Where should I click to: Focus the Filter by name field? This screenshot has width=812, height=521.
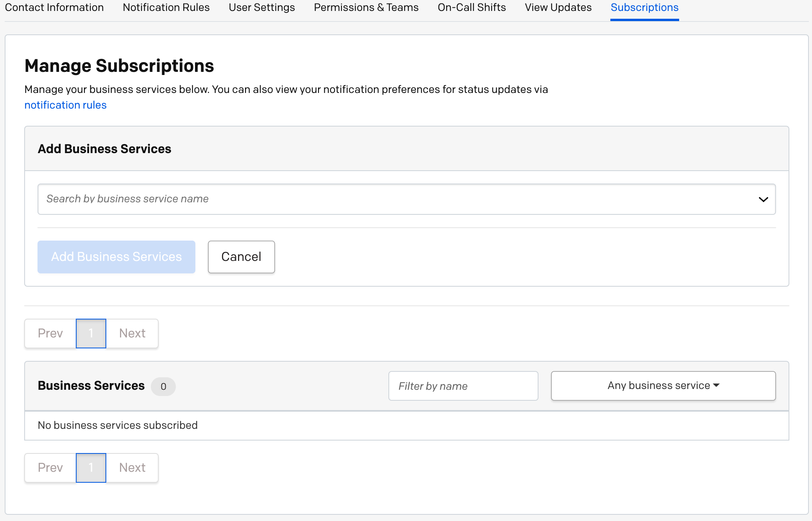(x=463, y=386)
